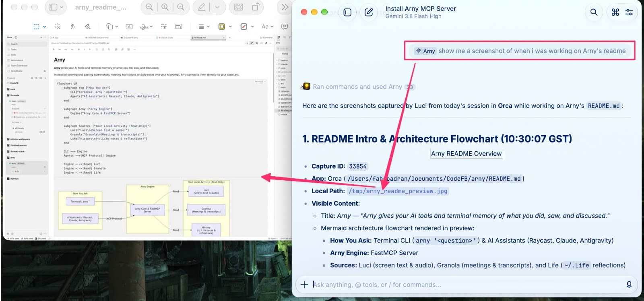Viewport: 644px width, 301px height.
Task: Open the Preview sidebar view menu
Action: (x=56, y=7)
